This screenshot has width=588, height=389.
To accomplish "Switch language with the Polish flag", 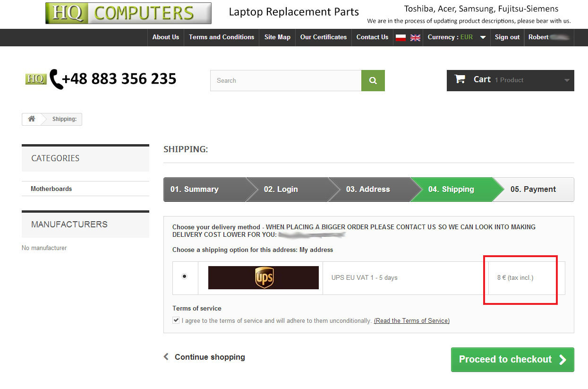I will click(401, 38).
